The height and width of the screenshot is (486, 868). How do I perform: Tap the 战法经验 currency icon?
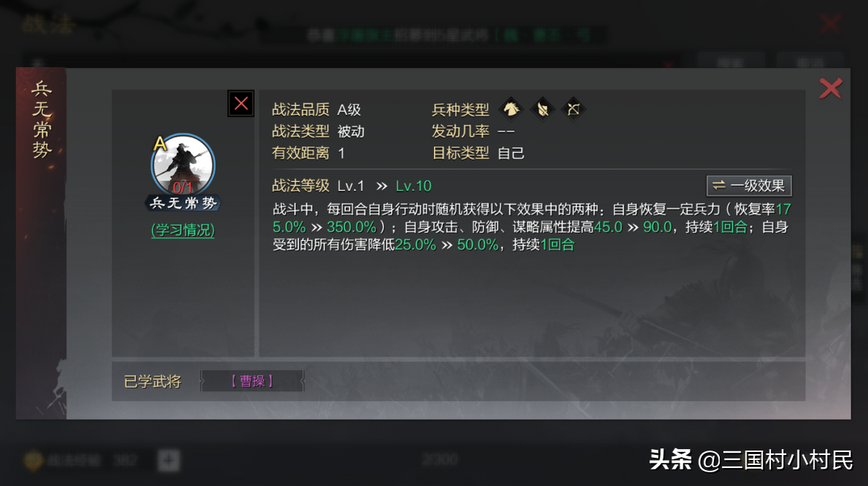[x=35, y=460]
